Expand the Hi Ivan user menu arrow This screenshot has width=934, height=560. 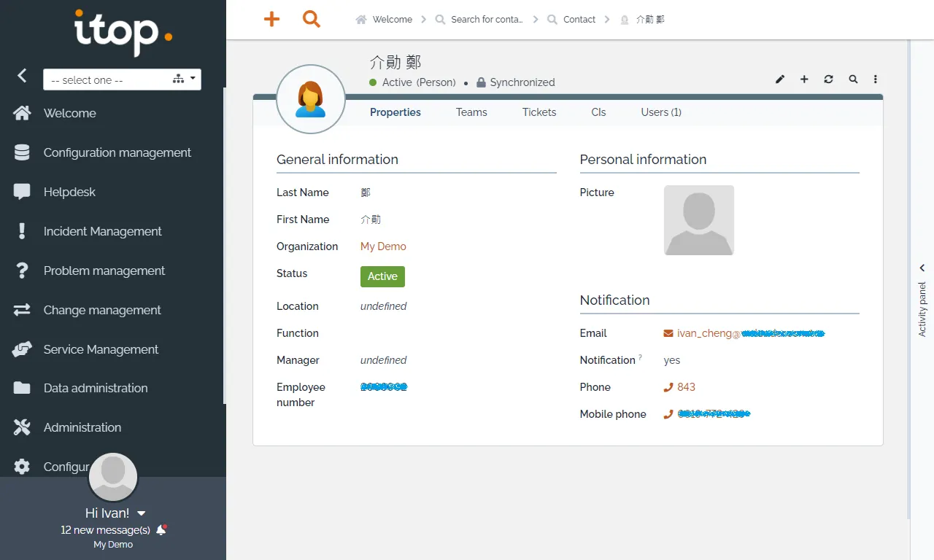pyautogui.click(x=142, y=513)
